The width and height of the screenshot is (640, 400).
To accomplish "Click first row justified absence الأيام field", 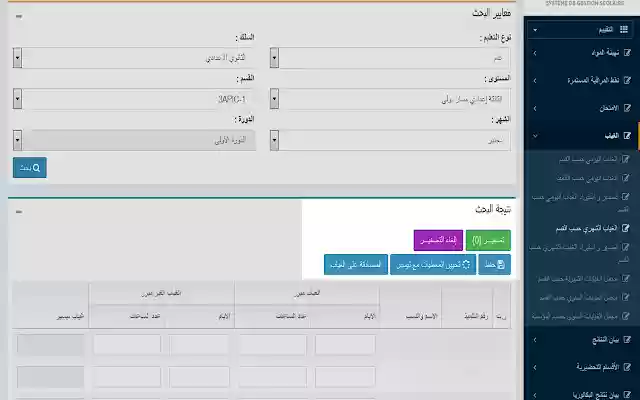I will tap(345, 345).
